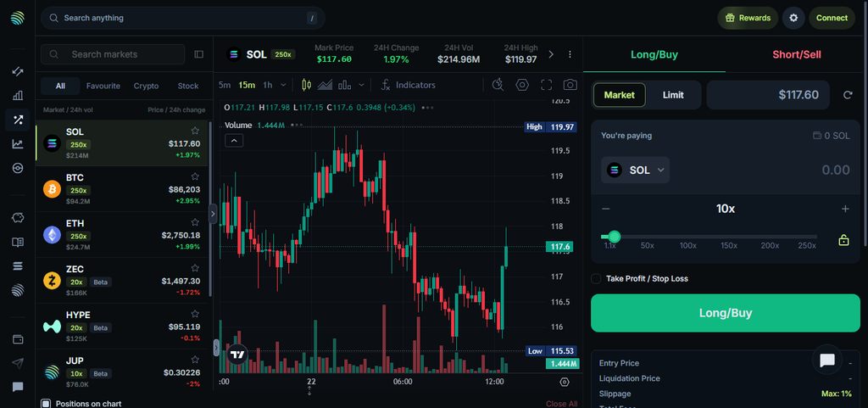Toggle the market list panel layout icon

point(198,54)
